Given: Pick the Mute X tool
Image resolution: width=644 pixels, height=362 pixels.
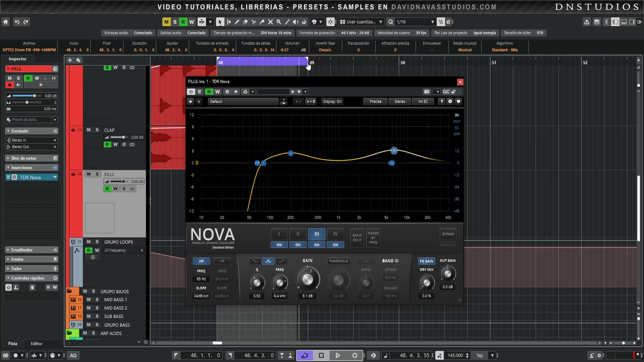Looking at the screenshot, I should [270, 22].
